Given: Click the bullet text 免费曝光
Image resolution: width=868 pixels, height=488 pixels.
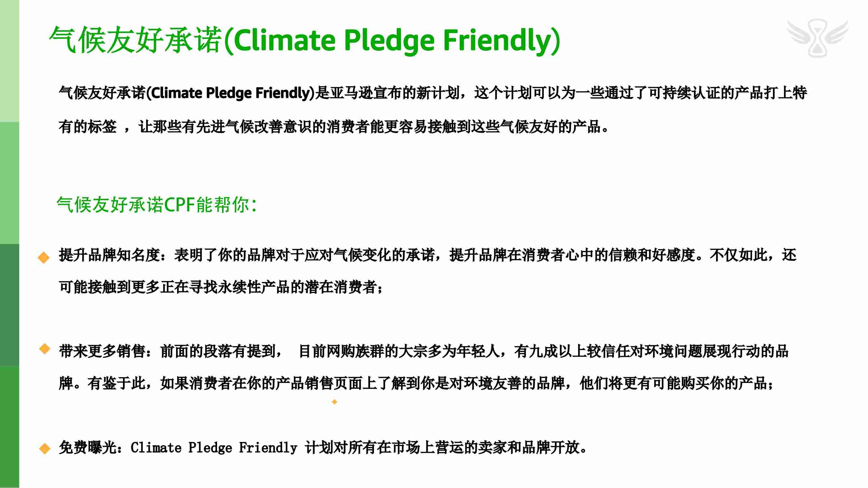Looking at the screenshot, I should tap(88, 448).
